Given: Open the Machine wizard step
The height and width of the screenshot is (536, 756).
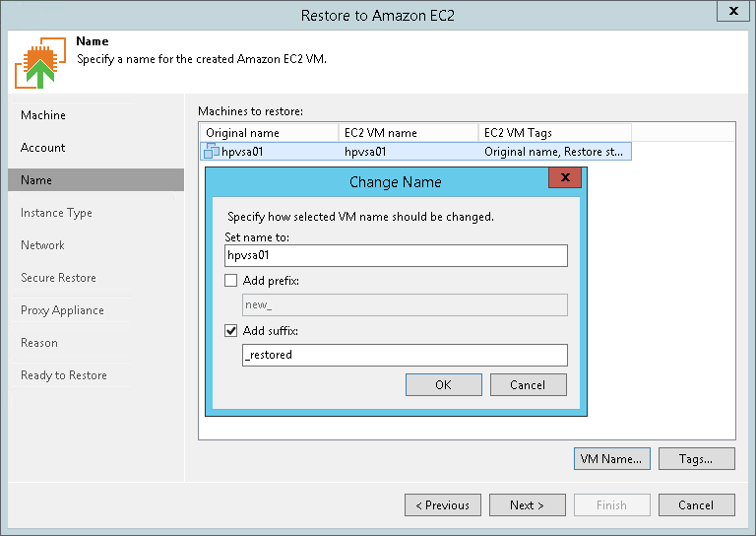Looking at the screenshot, I should (43, 115).
